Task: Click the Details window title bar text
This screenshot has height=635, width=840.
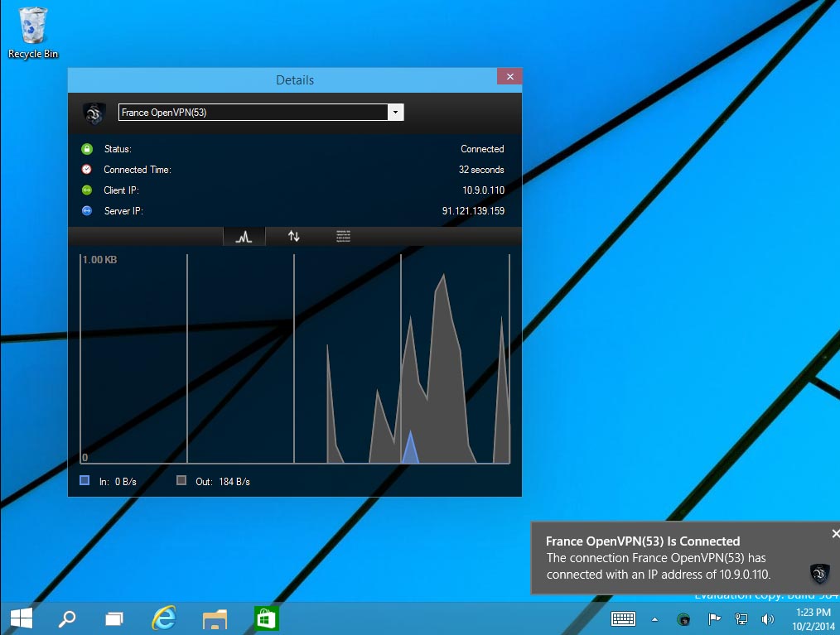Action: point(295,80)
